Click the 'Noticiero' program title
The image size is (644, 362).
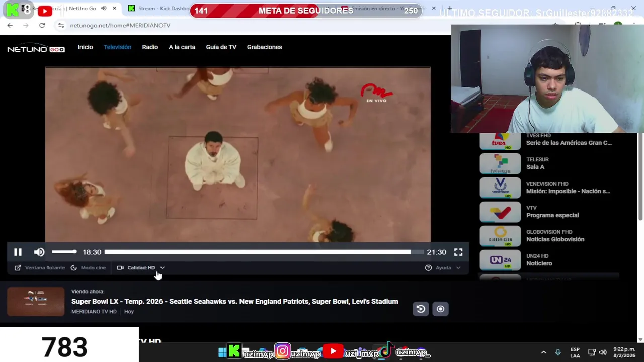pos(539,263)
